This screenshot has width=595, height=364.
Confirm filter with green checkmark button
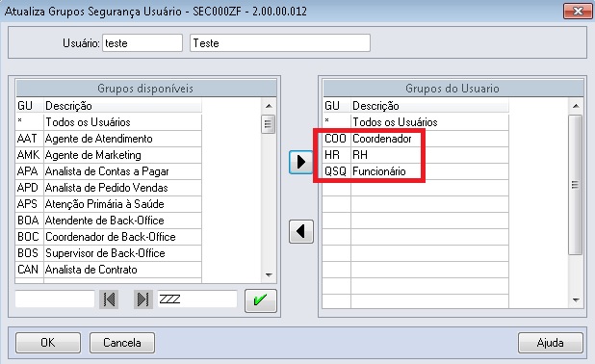click(x=261, y=300)
